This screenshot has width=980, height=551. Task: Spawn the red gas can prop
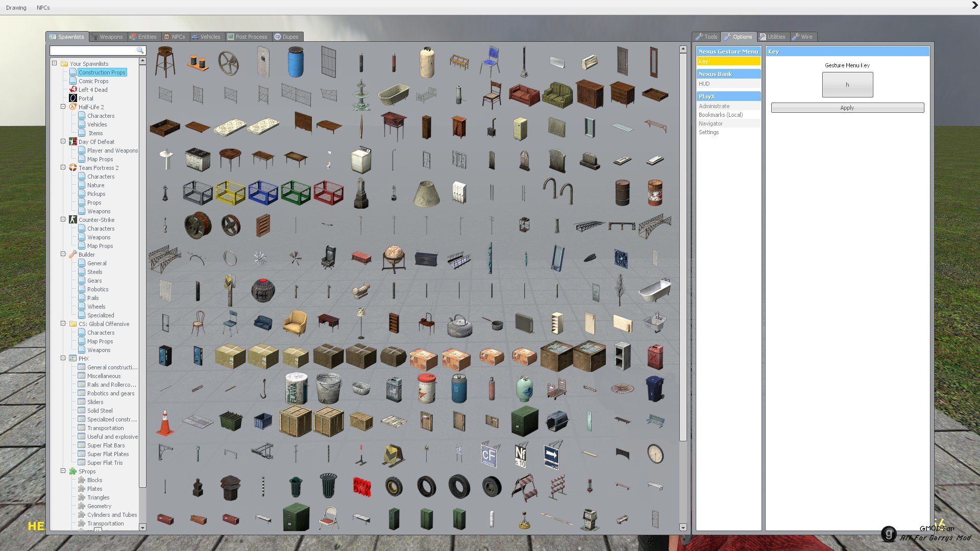tap(655, 356)
